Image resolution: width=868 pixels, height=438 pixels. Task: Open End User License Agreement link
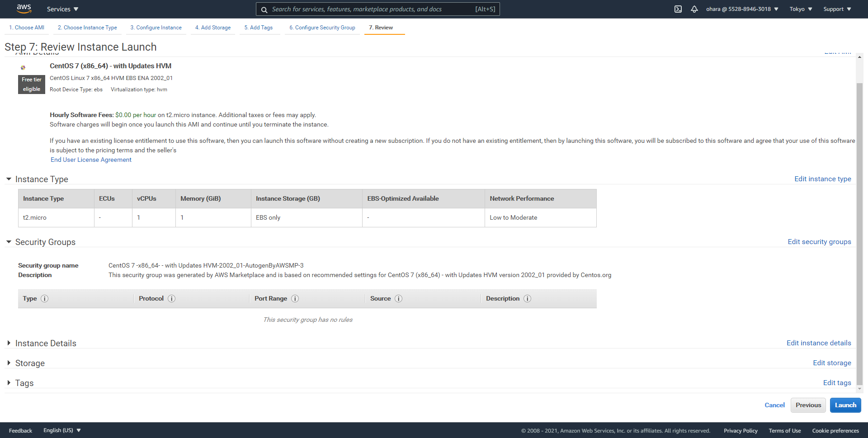[91, 160]
